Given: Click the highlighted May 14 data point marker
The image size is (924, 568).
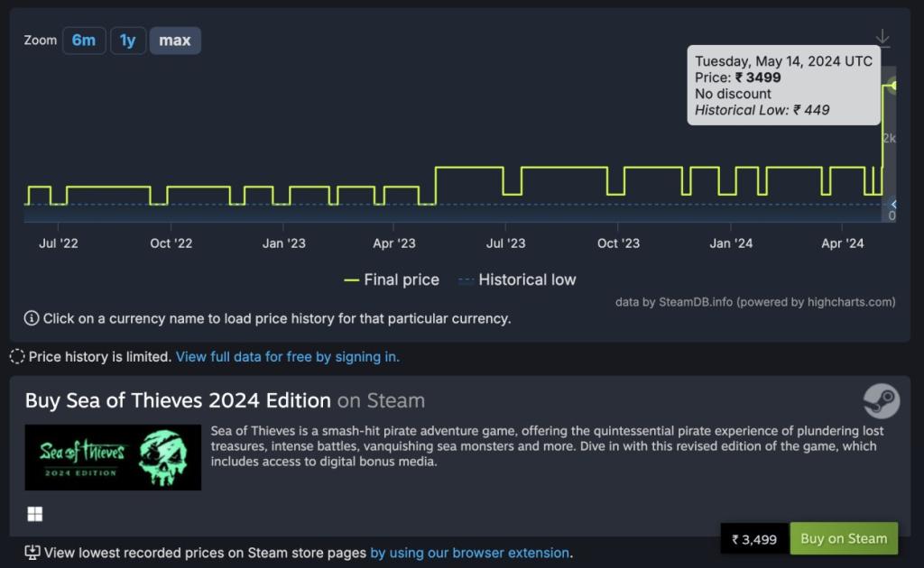Looking at the screenshot, I should tap(893, 86).
